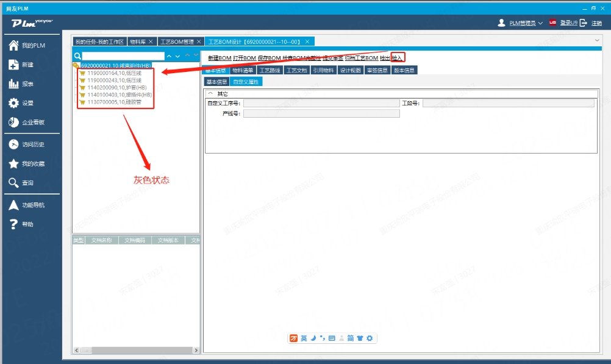Open IME skin shirt icon
The width and height of the screenshot is (611, 364).
pyautogui.click(x=360, y=338)
